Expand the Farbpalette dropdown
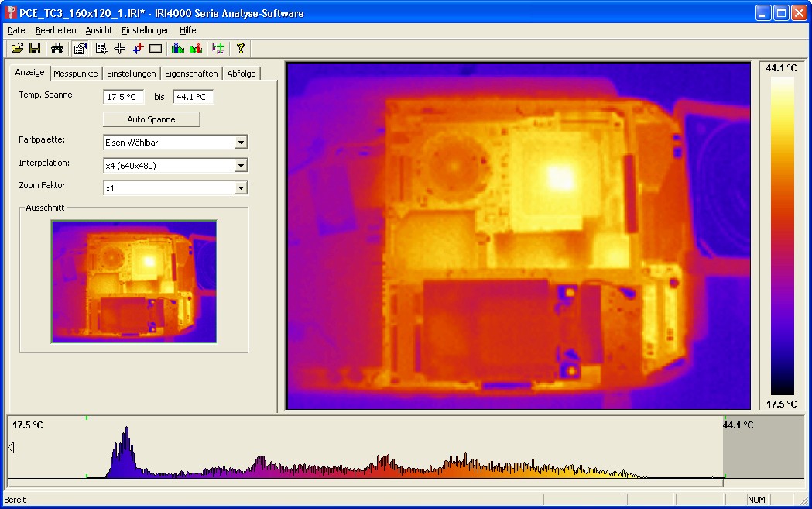This screenshot has height=509, width=812. (241, 143)
